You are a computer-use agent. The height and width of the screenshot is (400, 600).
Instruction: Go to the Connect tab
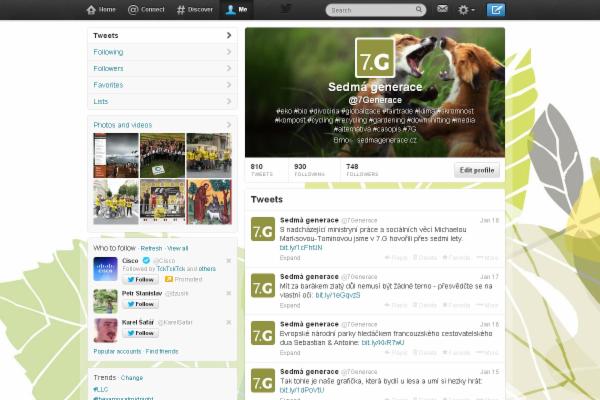[x=146, y=10]
